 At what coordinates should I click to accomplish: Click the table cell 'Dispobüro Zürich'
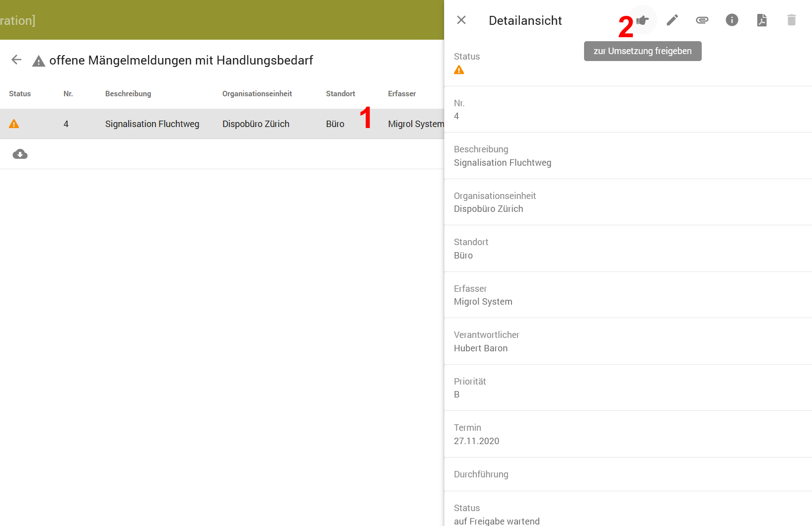pyautogui.click(x=256, y=124)
